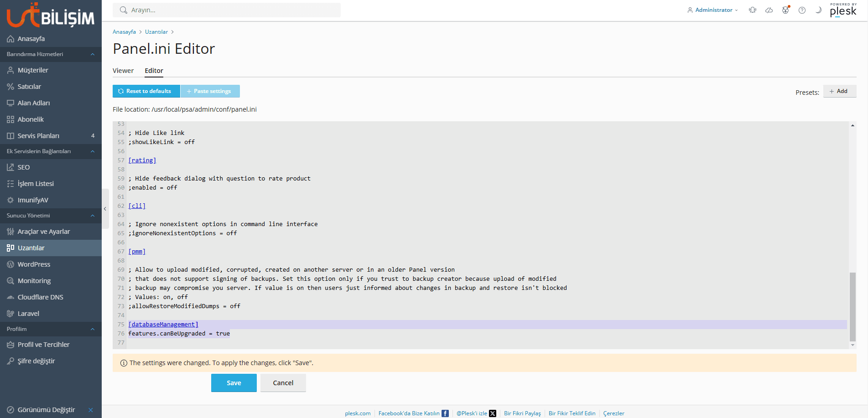Click the Save button

[234, 383]
